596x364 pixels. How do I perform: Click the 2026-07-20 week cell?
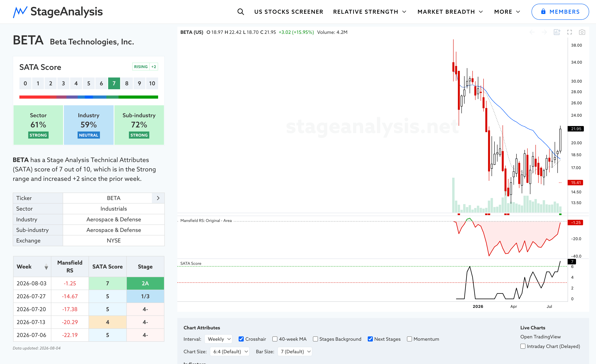pos(32,309)
